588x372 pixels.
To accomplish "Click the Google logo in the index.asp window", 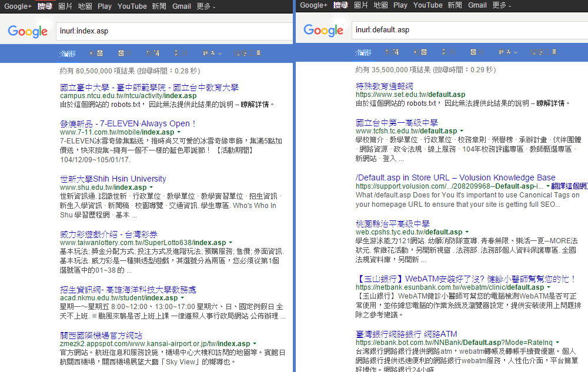I will click(x=28, y=32).
